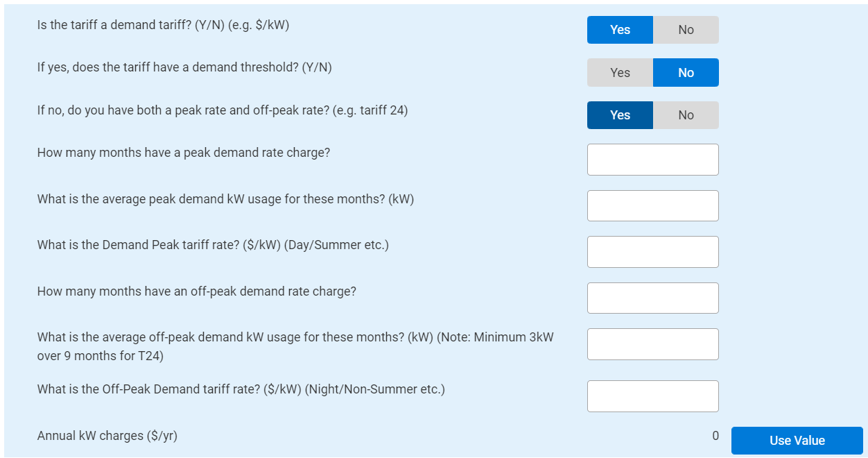The image size is (868, 458).
Task: Focus the average peak demand kW field
Action: pos(652,206)
